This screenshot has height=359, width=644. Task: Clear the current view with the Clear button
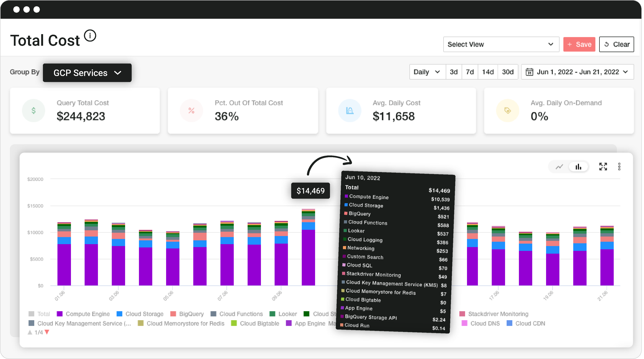tap(616, 44)
